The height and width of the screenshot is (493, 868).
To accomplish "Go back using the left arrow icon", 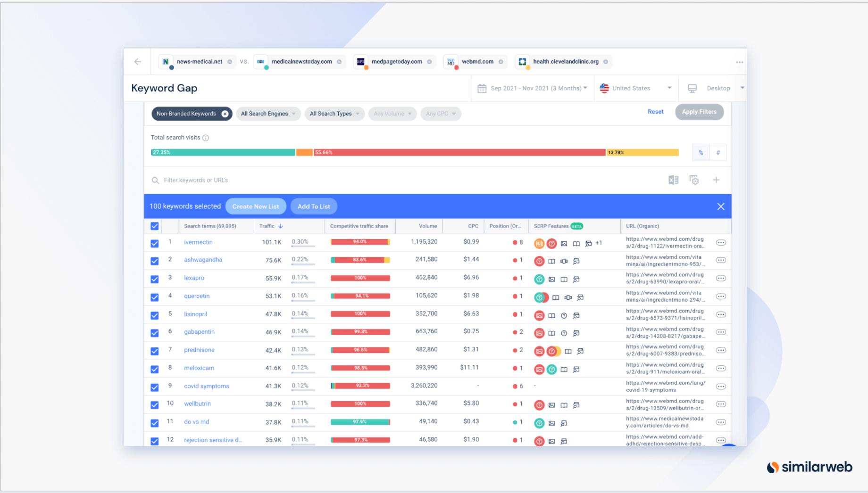I will (138, 62).
